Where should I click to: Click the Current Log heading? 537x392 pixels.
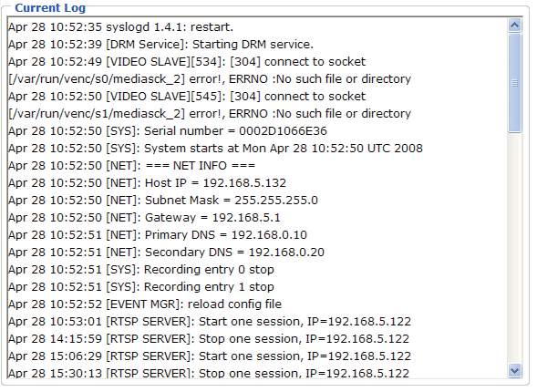pyautogui.click(x=50, y=7)
